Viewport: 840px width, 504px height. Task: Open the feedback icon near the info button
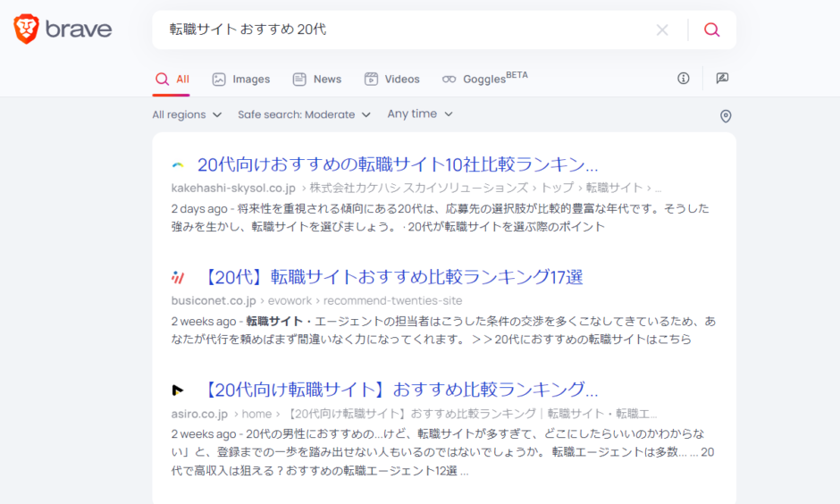point(722,79)
